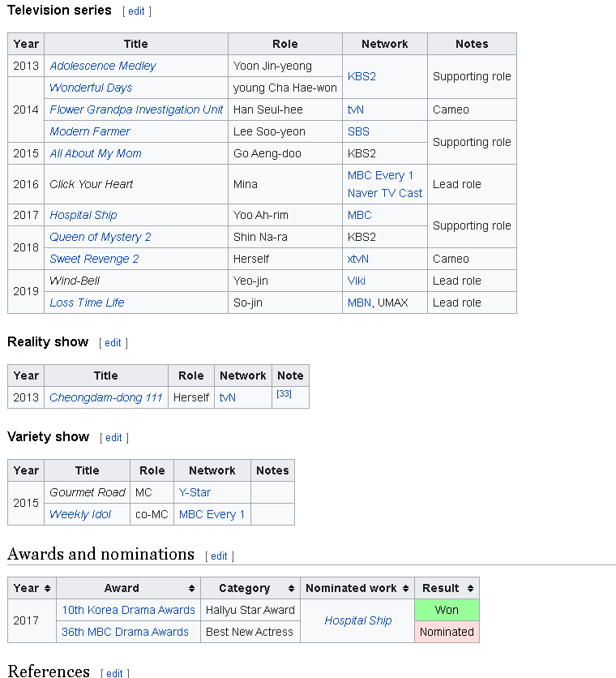Click the Y-Star network link
616x678 pixels.
[x=195, y=492]
